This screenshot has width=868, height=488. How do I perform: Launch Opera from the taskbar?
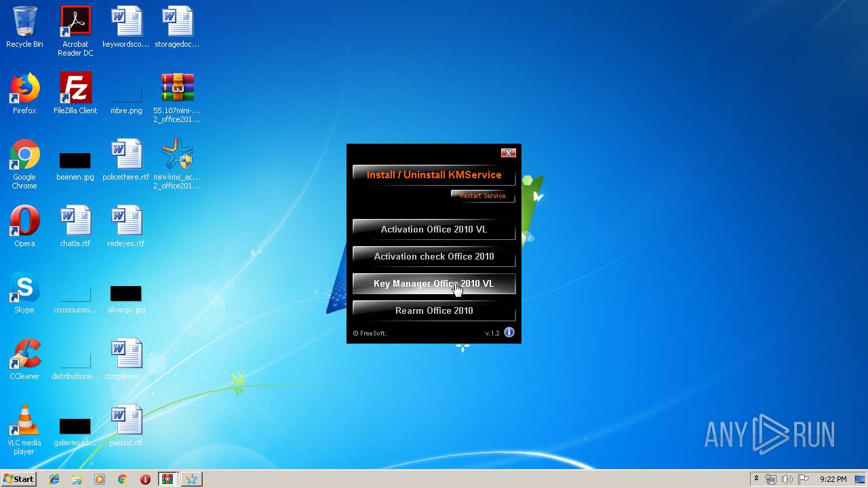[145, 479]
